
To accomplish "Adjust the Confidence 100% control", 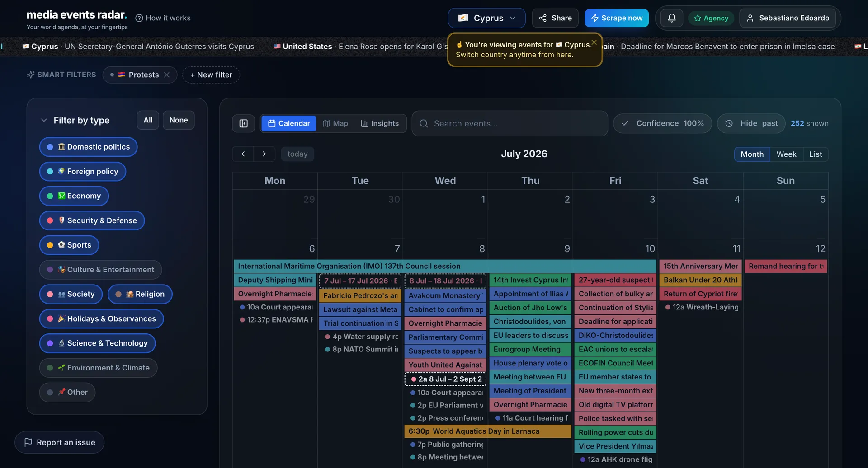I will click(662, 123).
